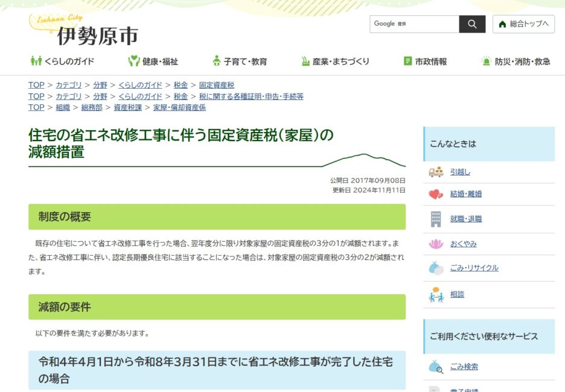Select 市政情報 in the top navigation

[426, 62]
